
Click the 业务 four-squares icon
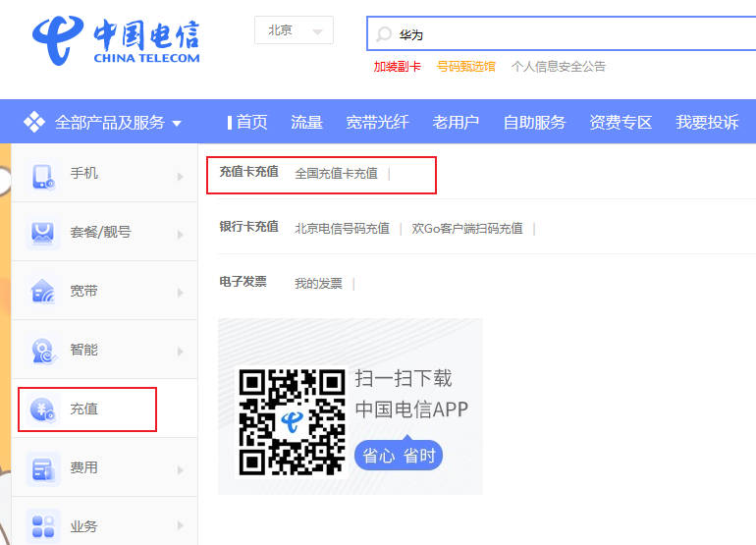tap(43, 526)
